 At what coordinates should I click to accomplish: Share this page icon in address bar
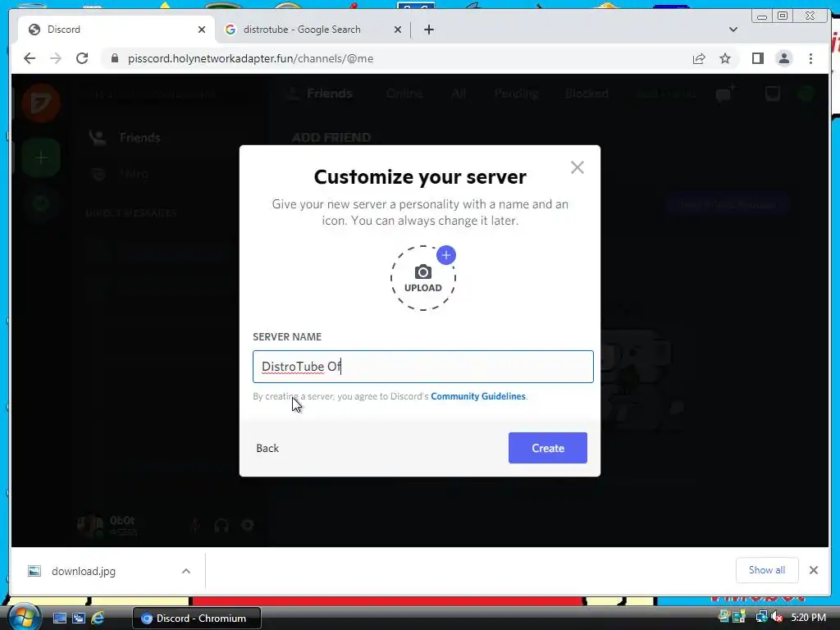[x=699, y=58]
